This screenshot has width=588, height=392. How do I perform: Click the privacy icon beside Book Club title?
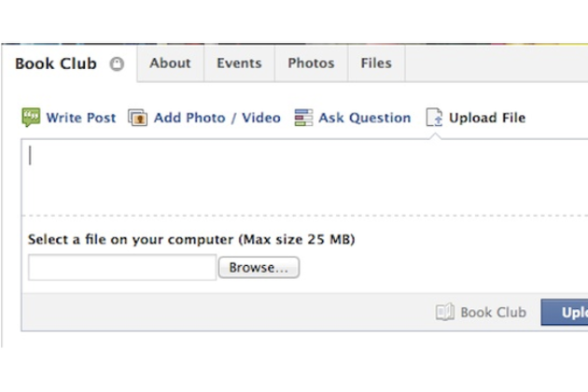point(116,64)
